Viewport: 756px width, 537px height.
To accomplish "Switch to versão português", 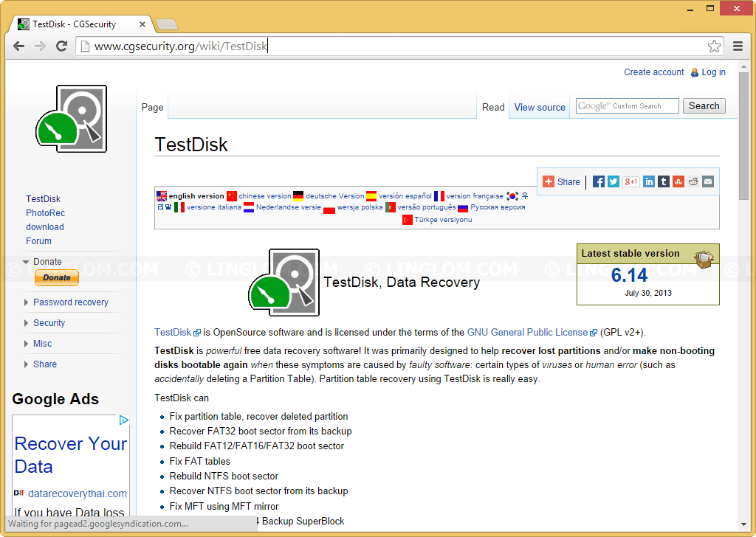I will pyautogui.click(x=426, y=207).
